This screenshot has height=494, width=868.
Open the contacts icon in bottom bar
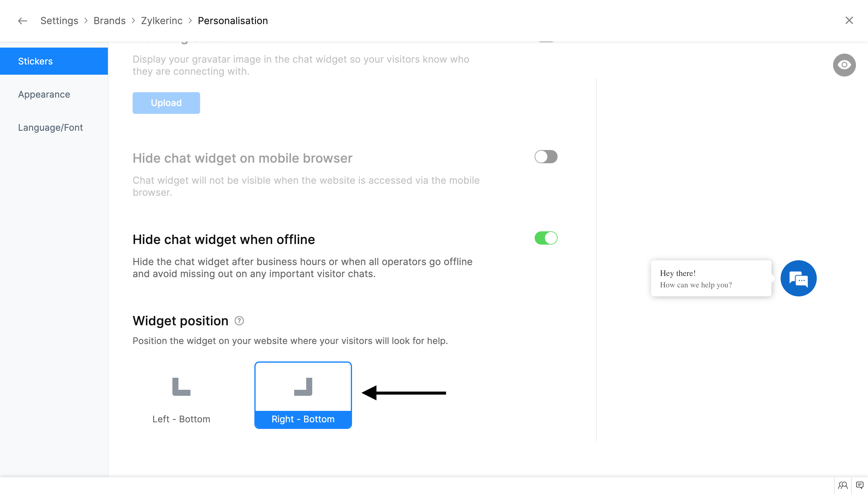pyautogui.click(x=843, y=485)
